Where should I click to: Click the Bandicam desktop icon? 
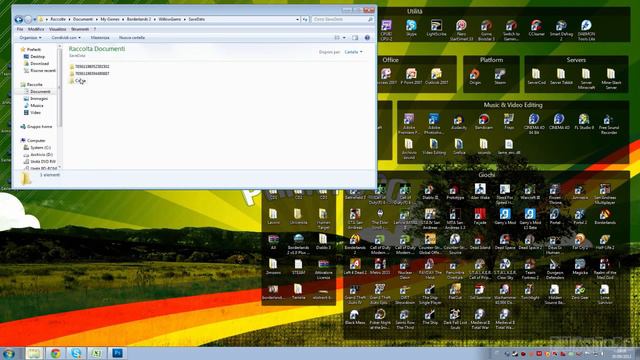click(x=484, y=122)
